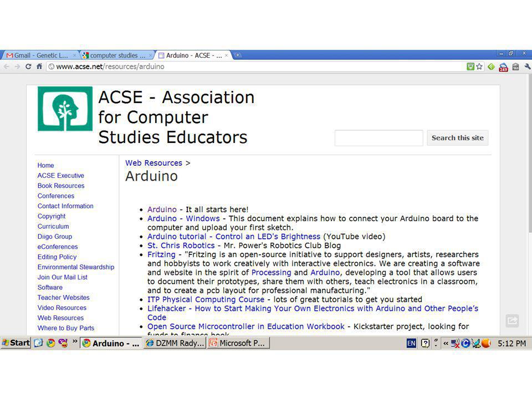This screenshot has width=532, height=399.
Task: Open Teacher Websites sidebar link
Action: [x=63, y=298]
